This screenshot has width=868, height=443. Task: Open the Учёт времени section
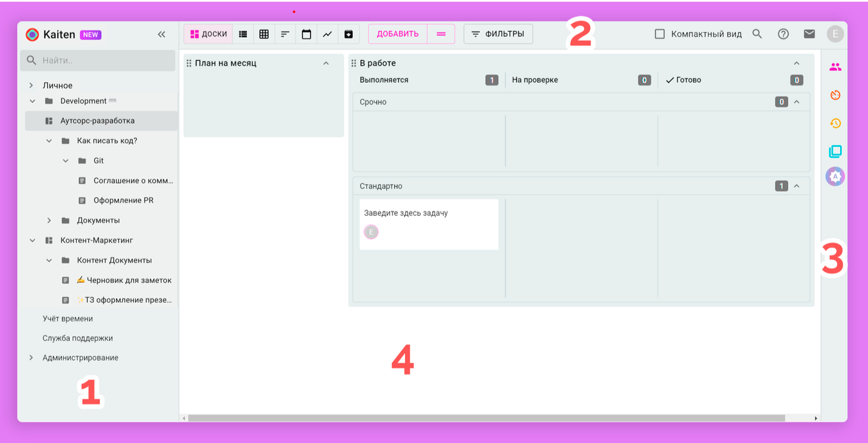[x=68, y=318]
